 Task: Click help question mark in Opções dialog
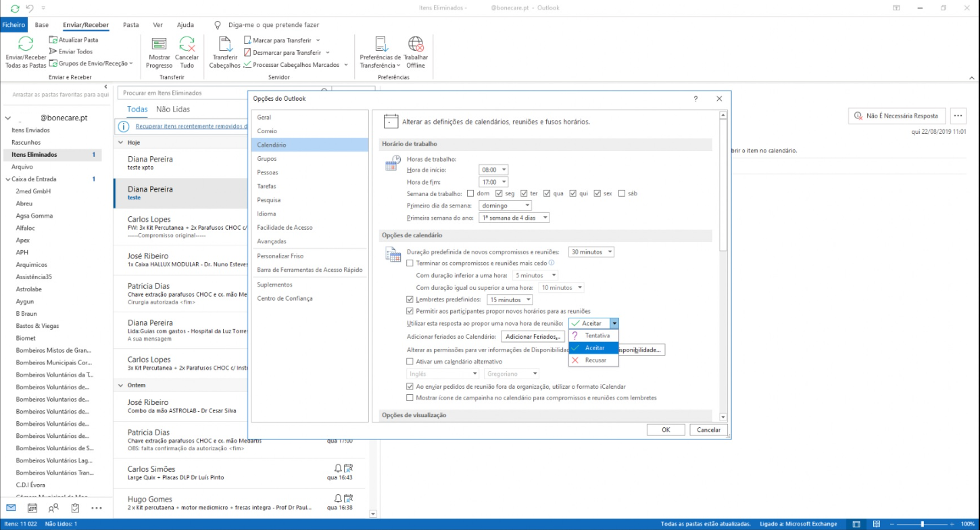coord(696,99)
